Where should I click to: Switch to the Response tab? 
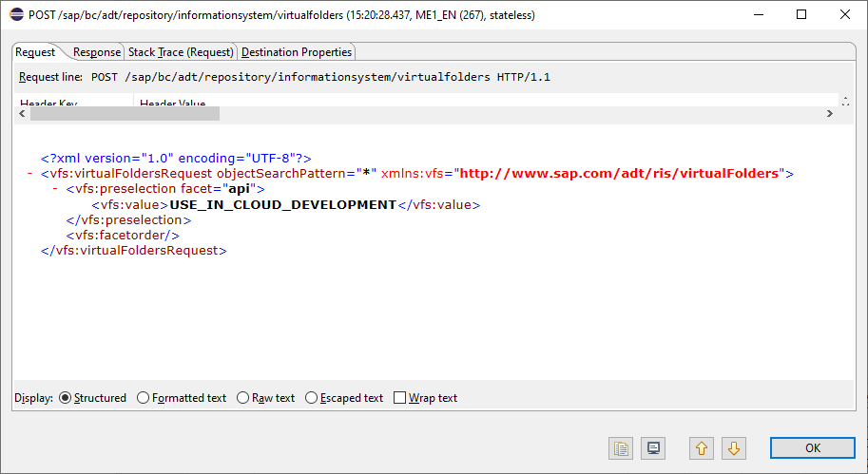pos(96,52)
